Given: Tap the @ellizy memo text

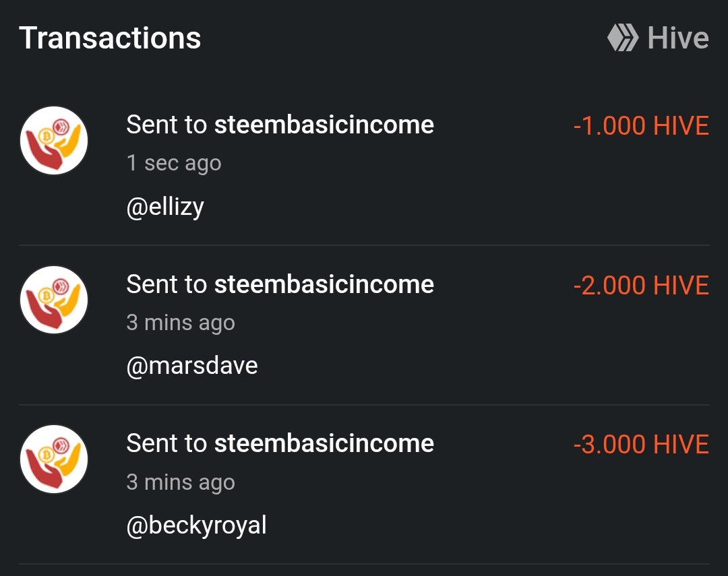Looking at the screenshot, I should click(x=165, y=207).
